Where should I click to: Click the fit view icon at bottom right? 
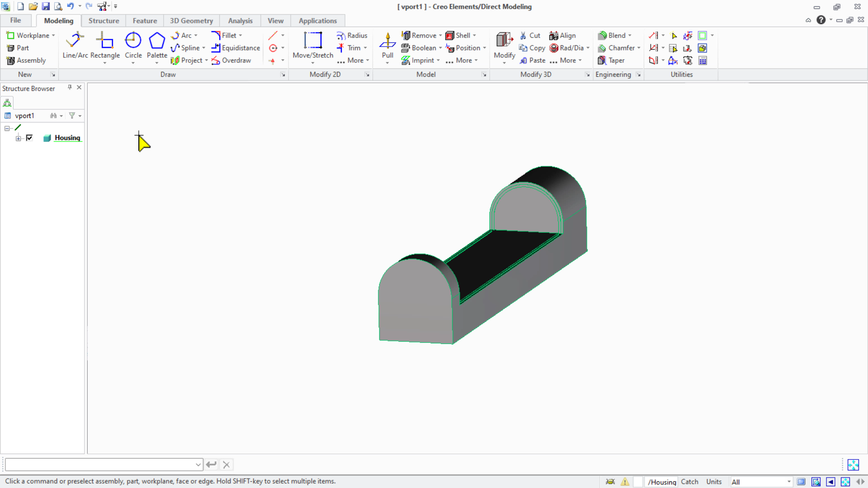click(x=853, y=465)
